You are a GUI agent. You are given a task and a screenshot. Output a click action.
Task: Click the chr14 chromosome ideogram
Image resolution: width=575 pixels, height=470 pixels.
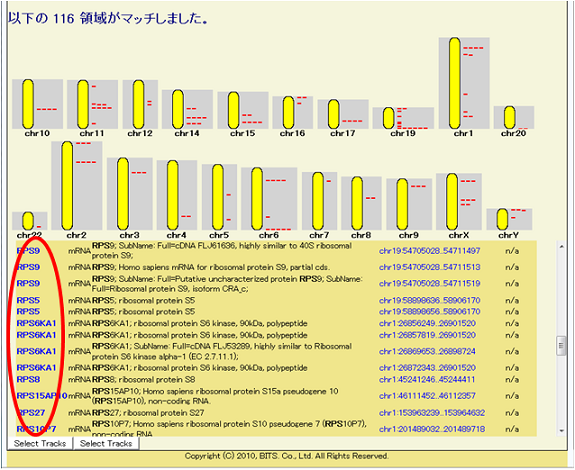point(178,109)
